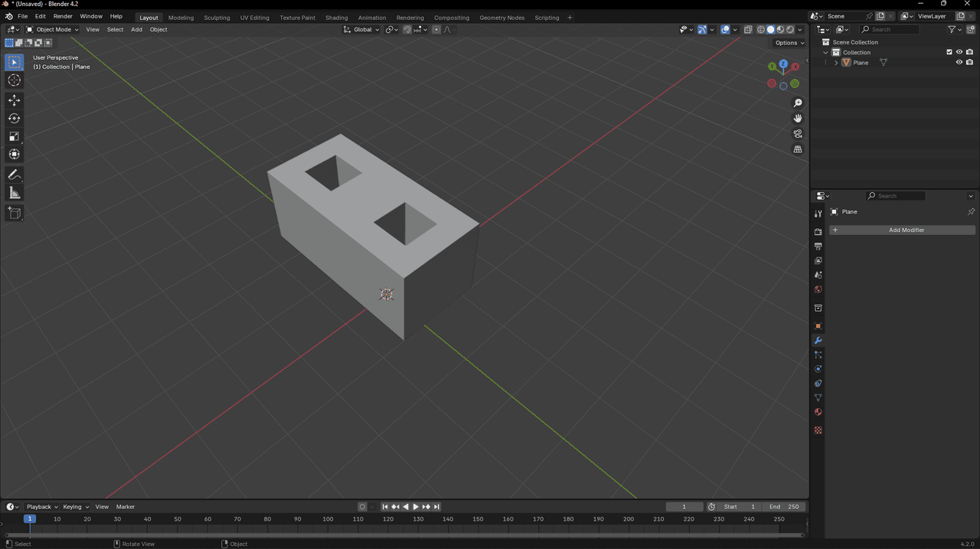This screenshot has width=980, height=549.
Task: Toggle camera view in viewport
Action: coord(798,134)
